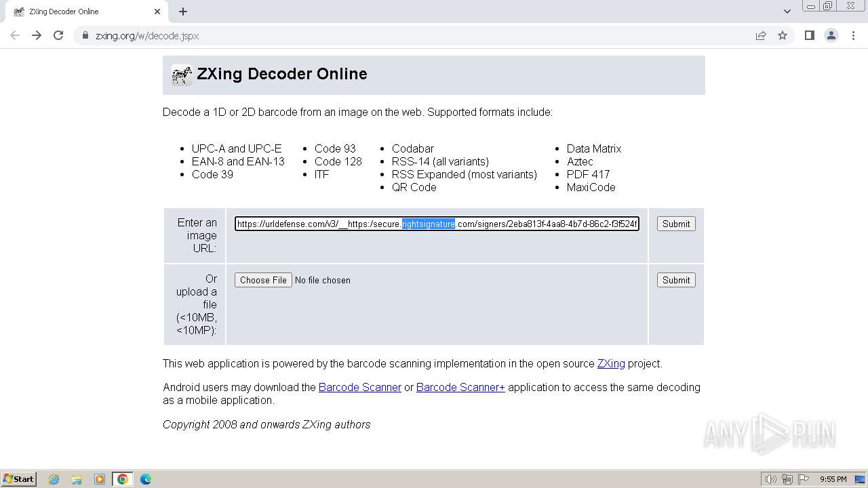Click the 'RSS-14 (all variants)' list item
The image size is (868, 488).
[440, 161]
